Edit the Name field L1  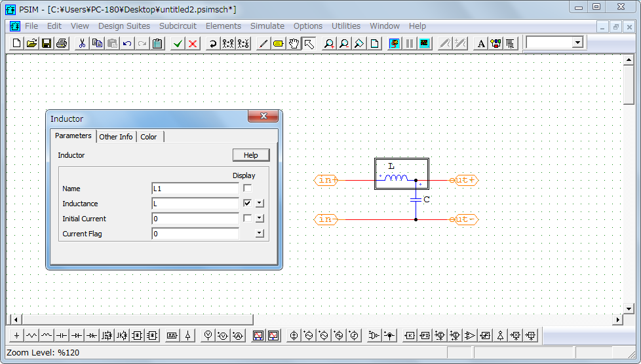(x=195, y=189)
